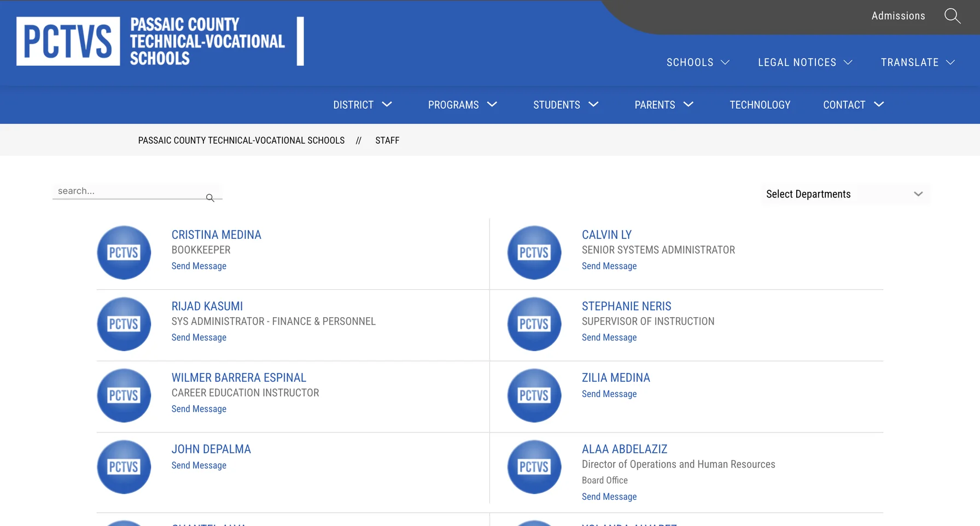The height and width of the screenshot is (526, 980).
Task: Expand the District menu
Action: [x=363, y=104]
